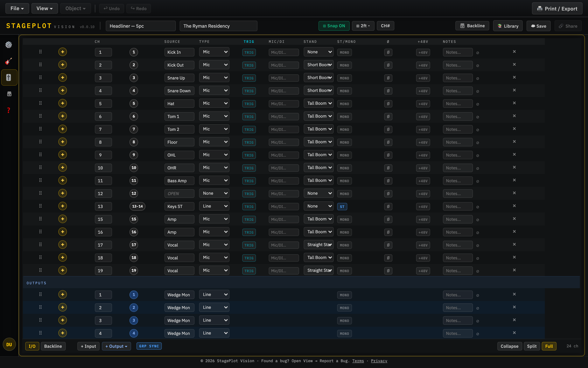Open the Object menu
Screen dimensions: 588x368
click(75, 9)
